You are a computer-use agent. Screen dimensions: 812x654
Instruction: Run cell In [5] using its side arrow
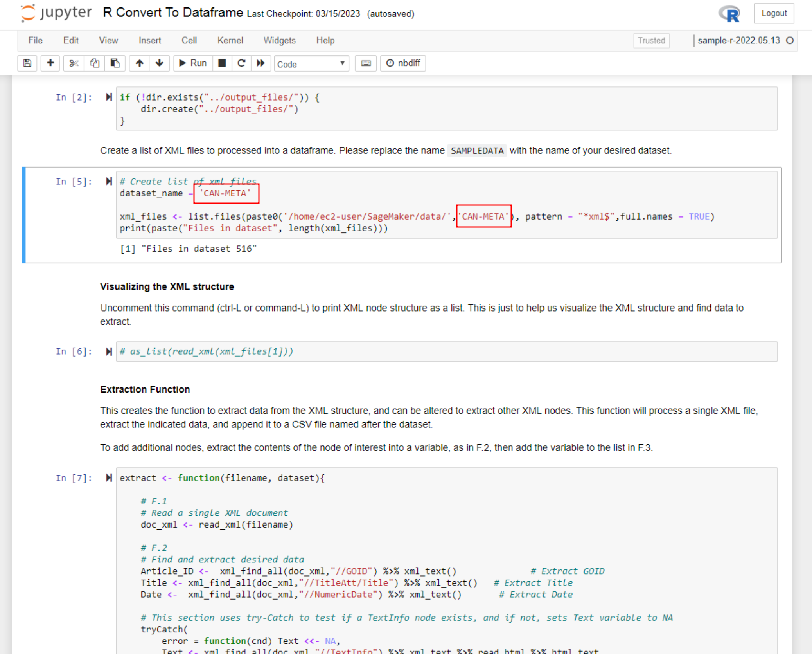point(109,181)
